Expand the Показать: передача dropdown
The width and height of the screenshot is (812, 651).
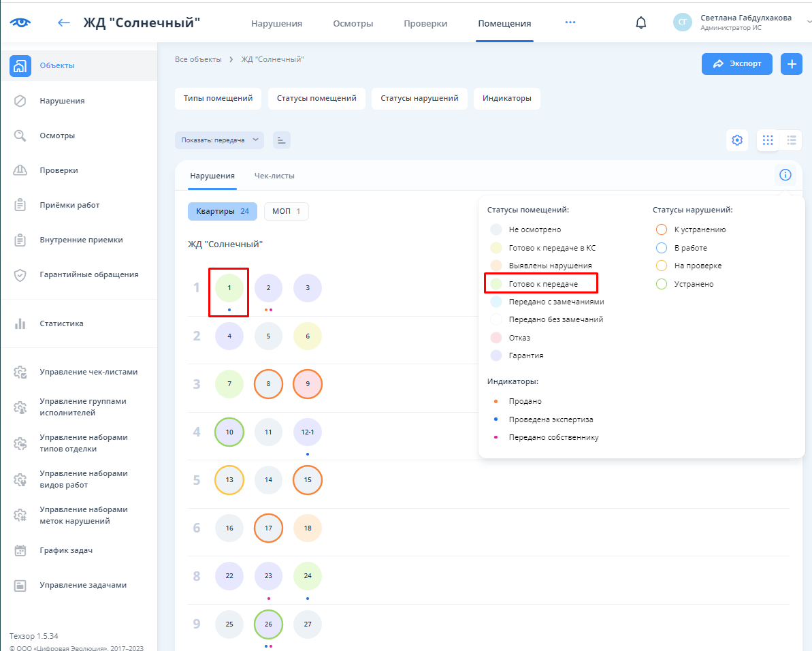click(x=219, y=140)
